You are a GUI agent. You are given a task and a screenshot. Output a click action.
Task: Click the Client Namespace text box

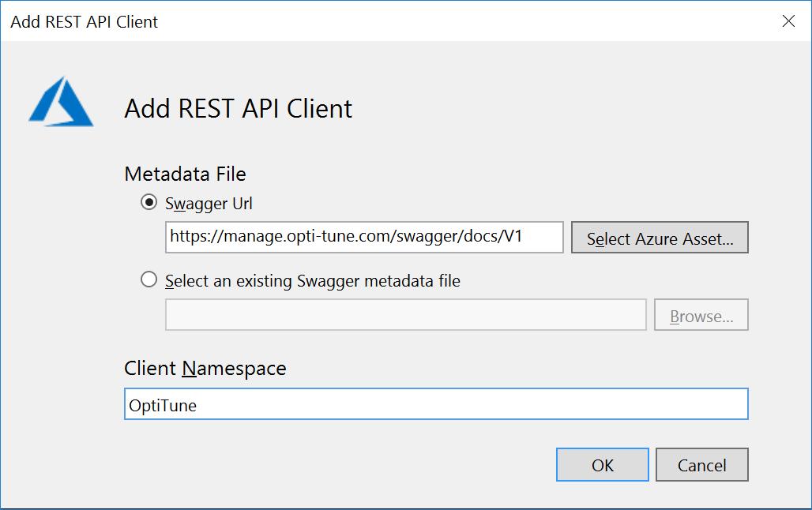[436, 403]
